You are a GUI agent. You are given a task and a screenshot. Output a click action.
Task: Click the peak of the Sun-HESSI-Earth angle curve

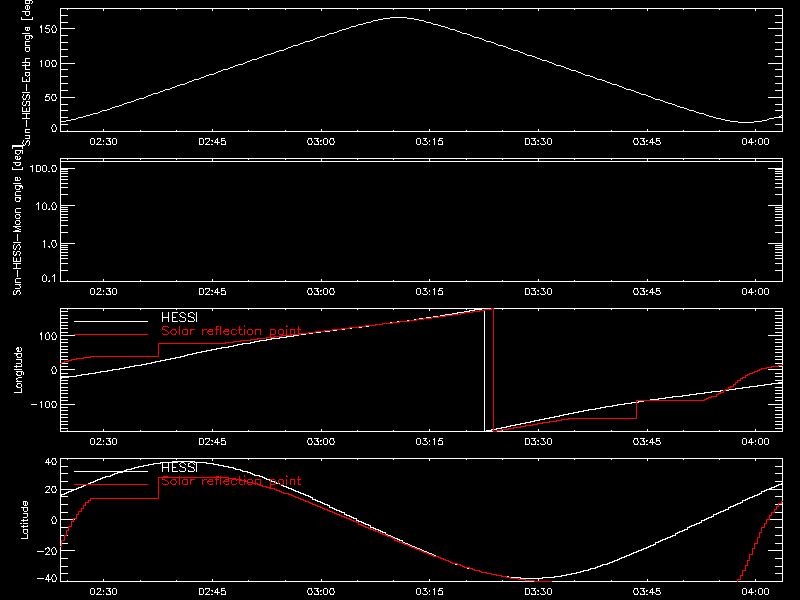398,18
